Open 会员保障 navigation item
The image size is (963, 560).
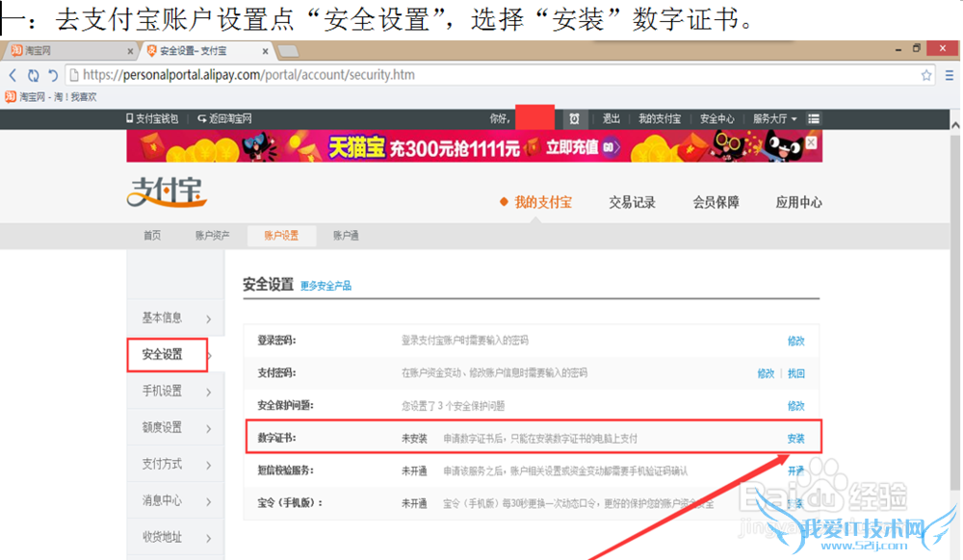[x=716, y=202]
